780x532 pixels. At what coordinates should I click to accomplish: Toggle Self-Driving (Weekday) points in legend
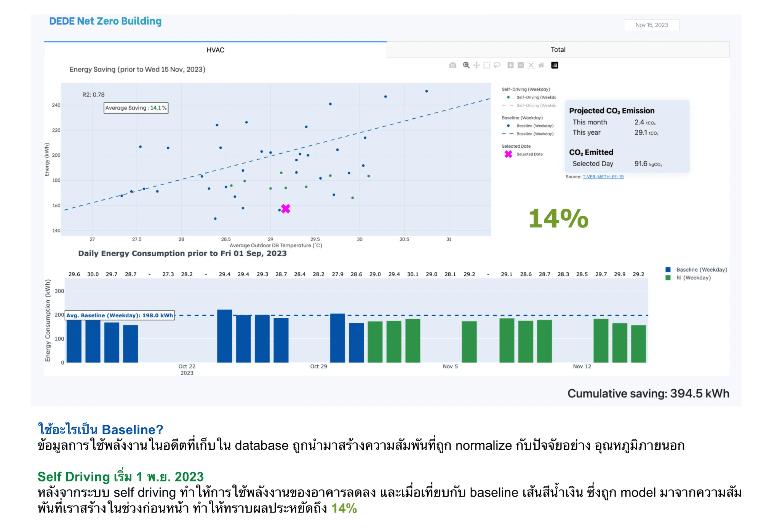(x=529, y=97)
